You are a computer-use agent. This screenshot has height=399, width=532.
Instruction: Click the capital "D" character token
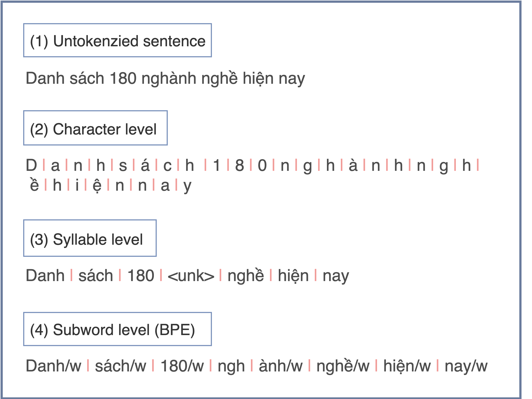click(32, 165)
